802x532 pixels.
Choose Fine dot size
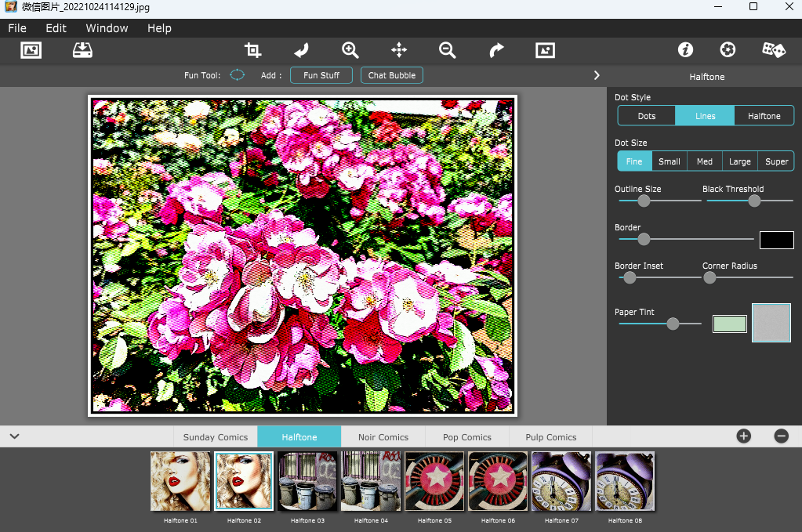click(634, 161)
